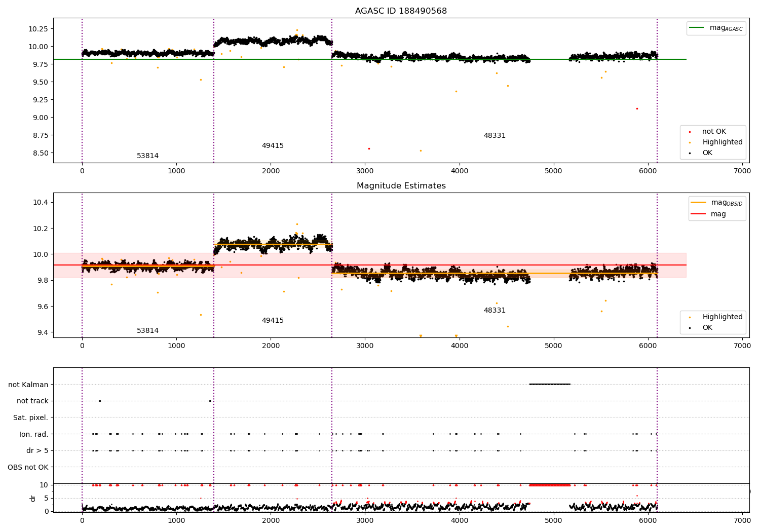
Task: Click the 9.6 tick on Magnitude Estimates plot
Action: [x=42, y=307]
